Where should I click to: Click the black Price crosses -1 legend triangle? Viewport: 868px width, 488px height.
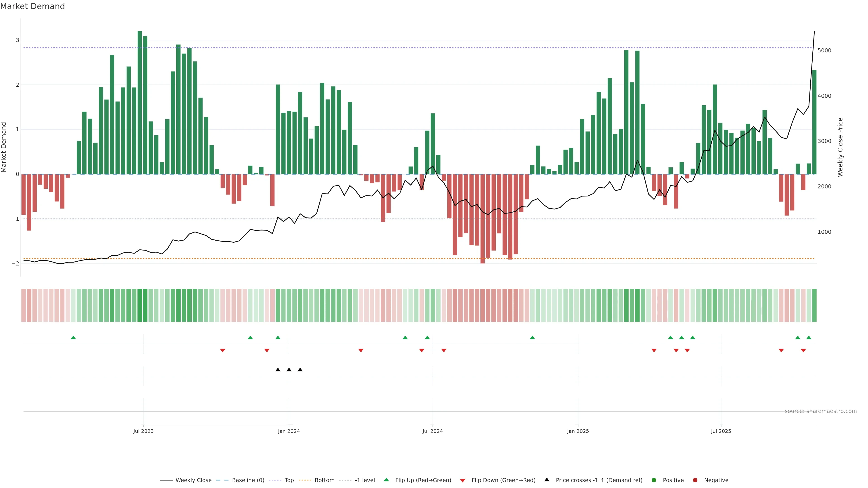coord(547,480)
